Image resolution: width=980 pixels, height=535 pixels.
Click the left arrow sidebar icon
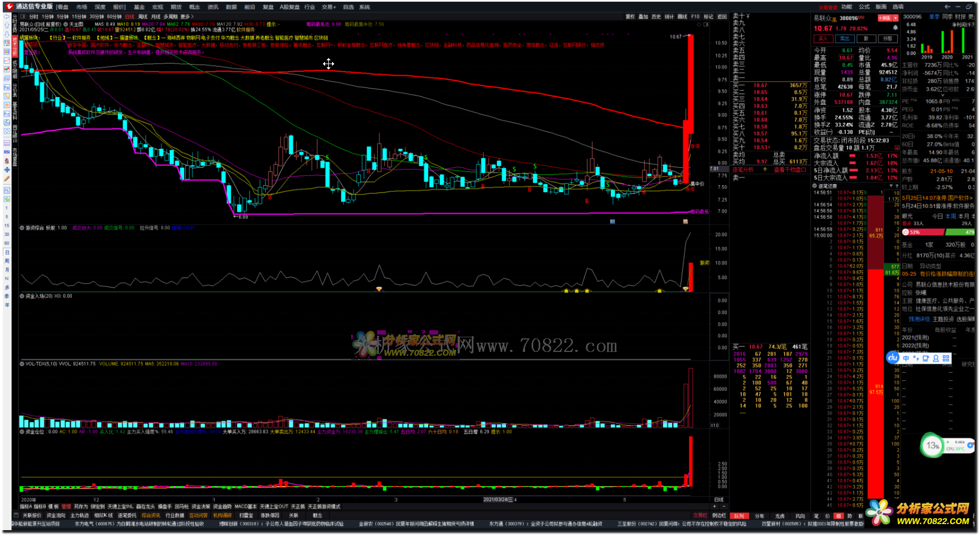click(7, 17)
